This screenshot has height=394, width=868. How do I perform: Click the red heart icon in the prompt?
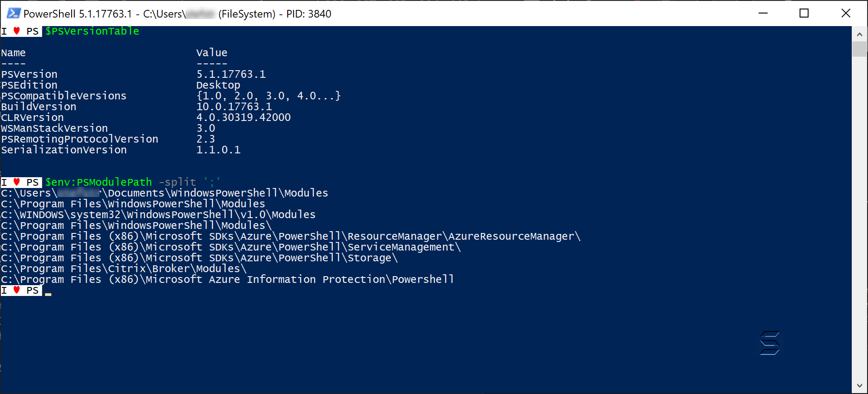(16, 290)
